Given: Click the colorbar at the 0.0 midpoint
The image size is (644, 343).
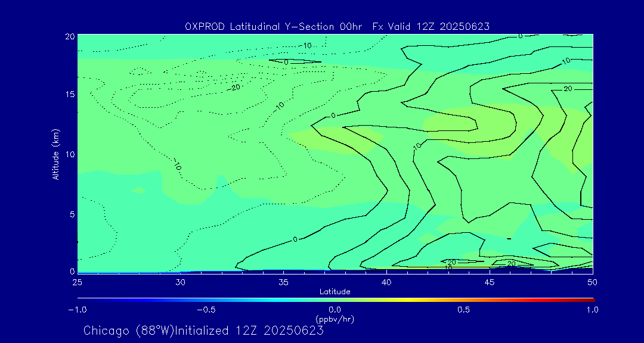Looking at the screenshot, I should (x=335, y=299).
